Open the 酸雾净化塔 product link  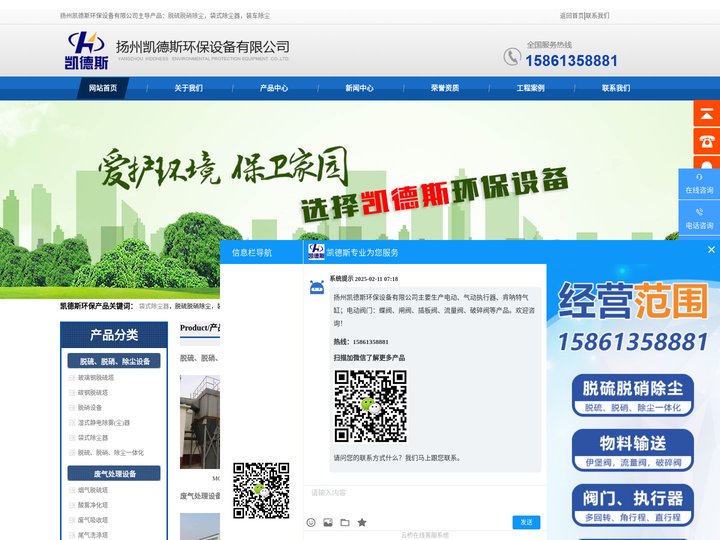(93, 505)
